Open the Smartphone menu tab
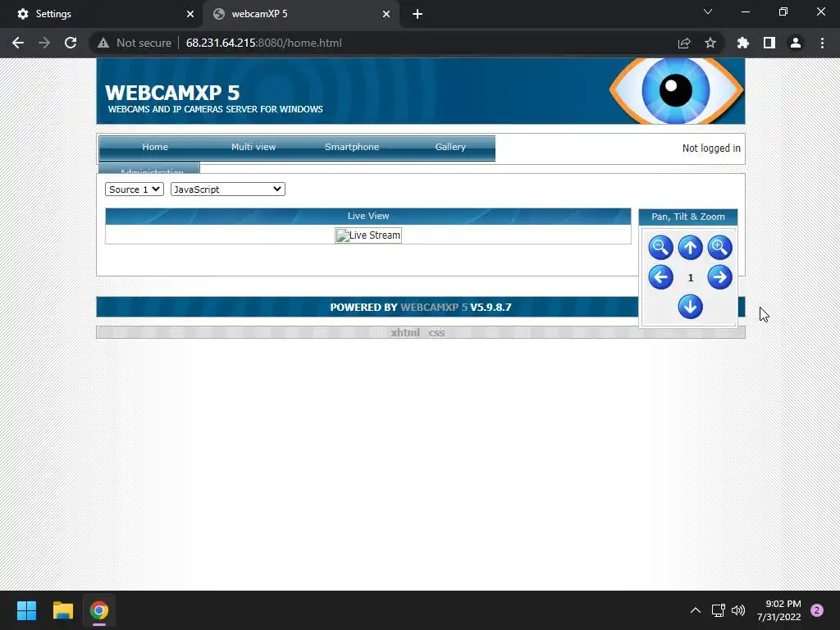This screenshot has width=840, height=630. point(352,147)
